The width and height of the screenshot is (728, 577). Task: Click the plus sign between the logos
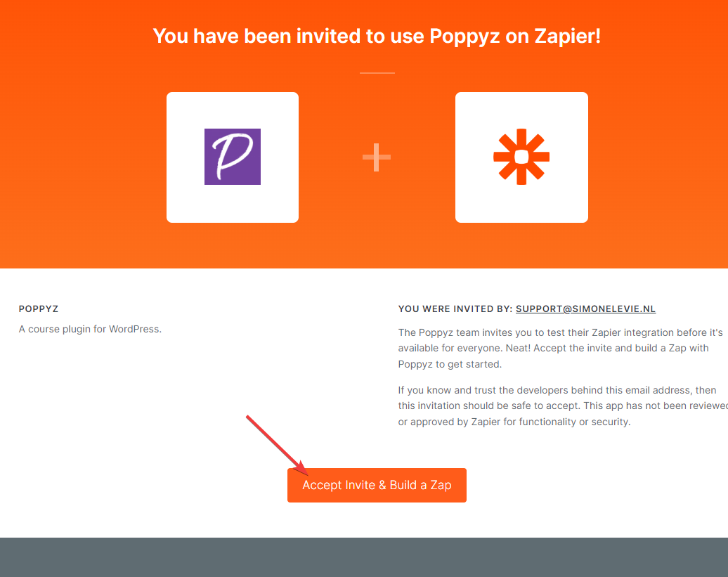(377, 157)
